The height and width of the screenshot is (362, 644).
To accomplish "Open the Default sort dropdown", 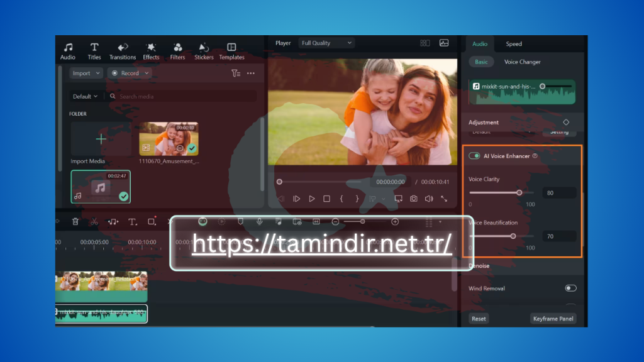I will tap(85, 96).
